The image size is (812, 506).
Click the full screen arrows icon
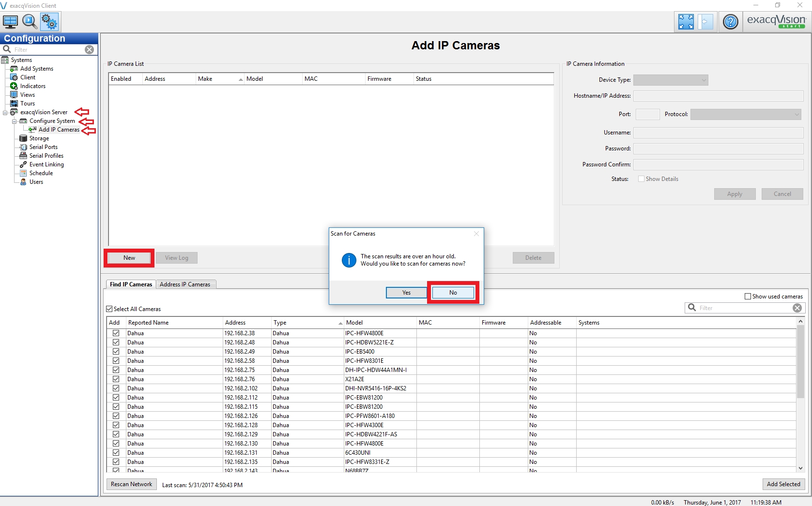pos(686,22)
